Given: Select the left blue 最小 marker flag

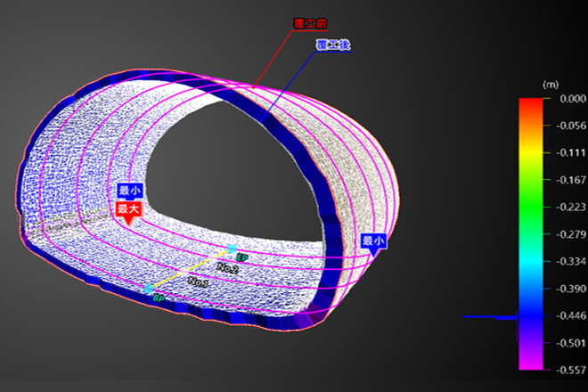Looking at the screenshot, I should pos(129,192).
